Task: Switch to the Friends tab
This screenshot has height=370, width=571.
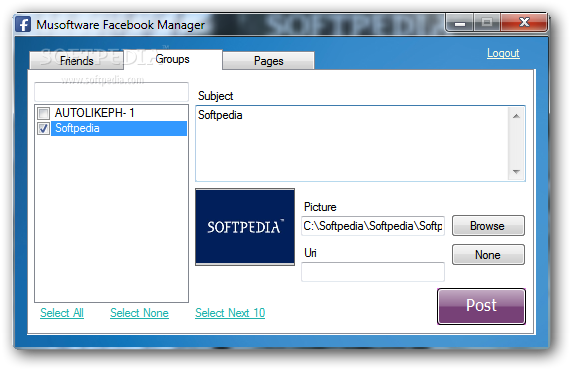Action: pos(76,60)
